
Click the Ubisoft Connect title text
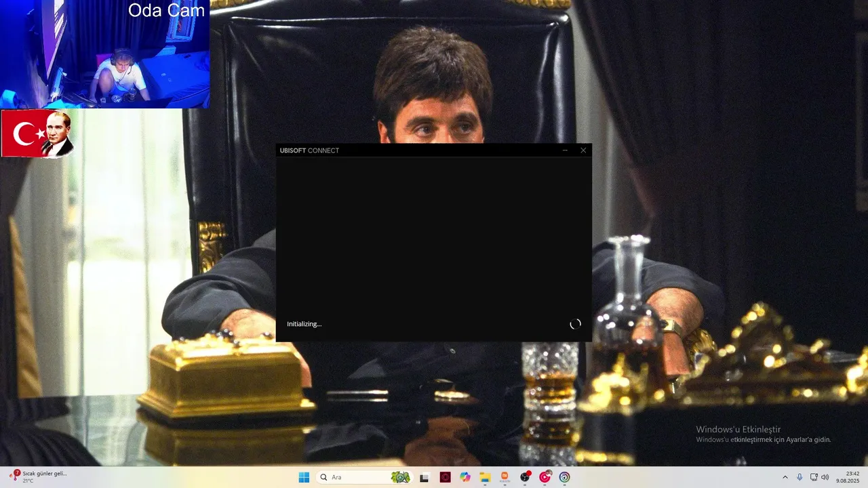[309, 150]
